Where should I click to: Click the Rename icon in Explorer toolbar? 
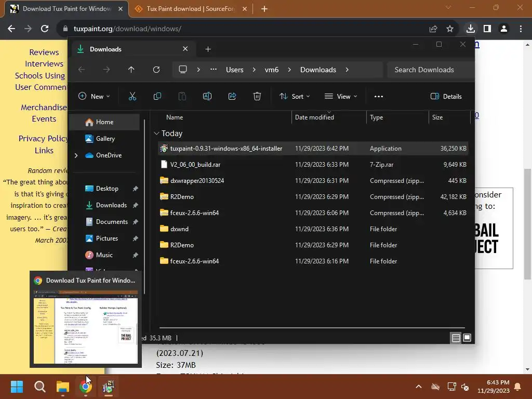pyautogui.click(x=207, y=96)
